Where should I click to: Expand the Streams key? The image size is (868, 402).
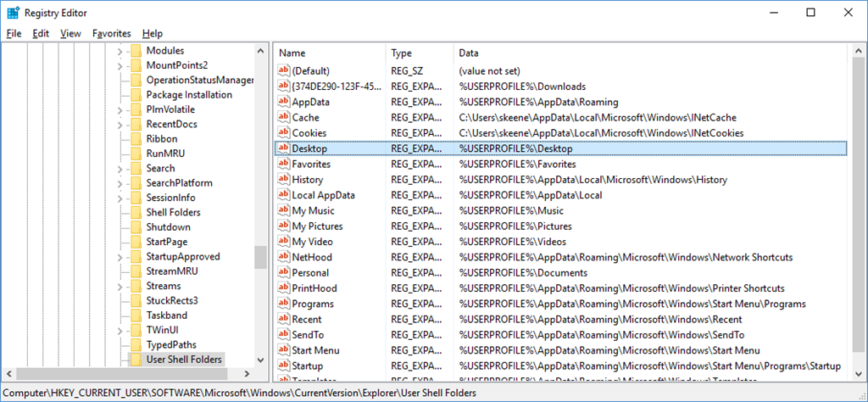click(120, 287)
